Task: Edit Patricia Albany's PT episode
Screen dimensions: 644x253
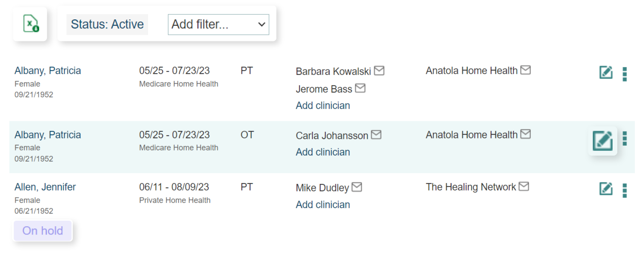Action: [606, 72]
